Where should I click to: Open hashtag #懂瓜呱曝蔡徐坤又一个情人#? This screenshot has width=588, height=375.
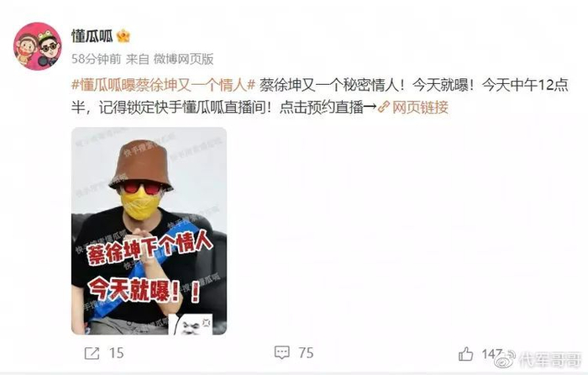(164, 86)
